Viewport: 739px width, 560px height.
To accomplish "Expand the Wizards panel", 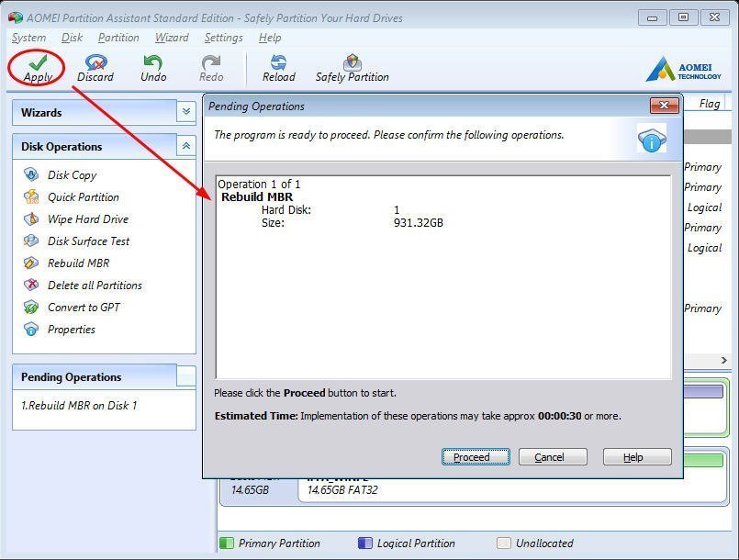I will 186,112.
